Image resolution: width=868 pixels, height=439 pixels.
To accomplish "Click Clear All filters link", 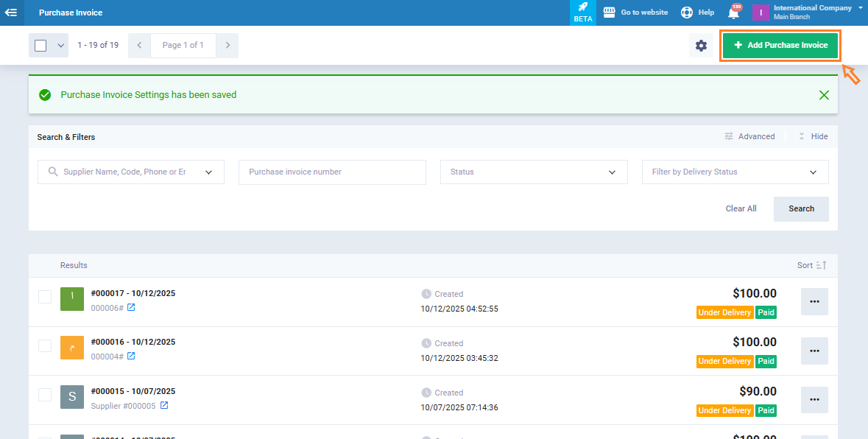I will [741, 209].
